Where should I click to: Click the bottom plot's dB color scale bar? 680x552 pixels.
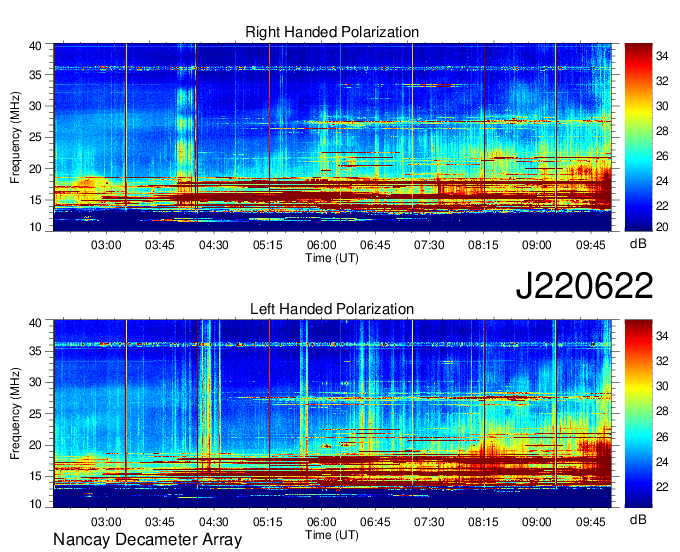coord(638,414)
